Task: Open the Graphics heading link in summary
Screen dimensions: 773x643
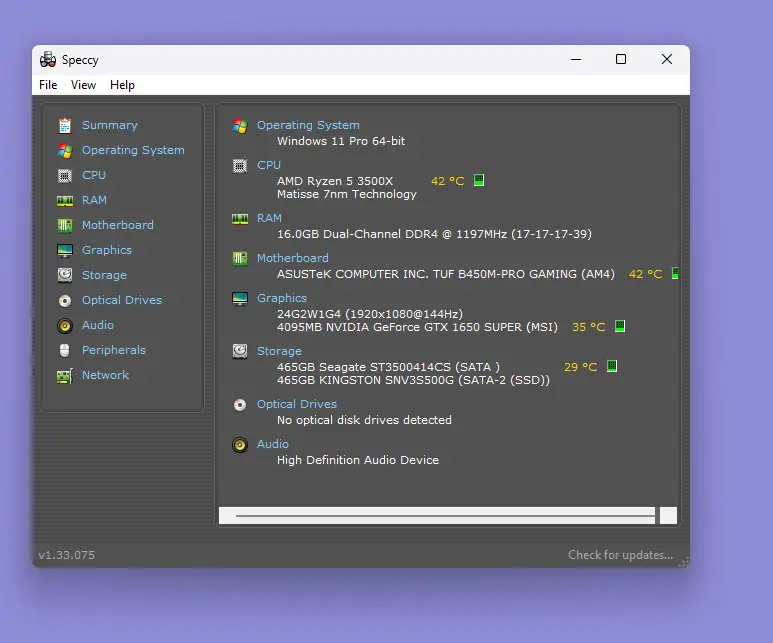Action: [x=281, y=298]
